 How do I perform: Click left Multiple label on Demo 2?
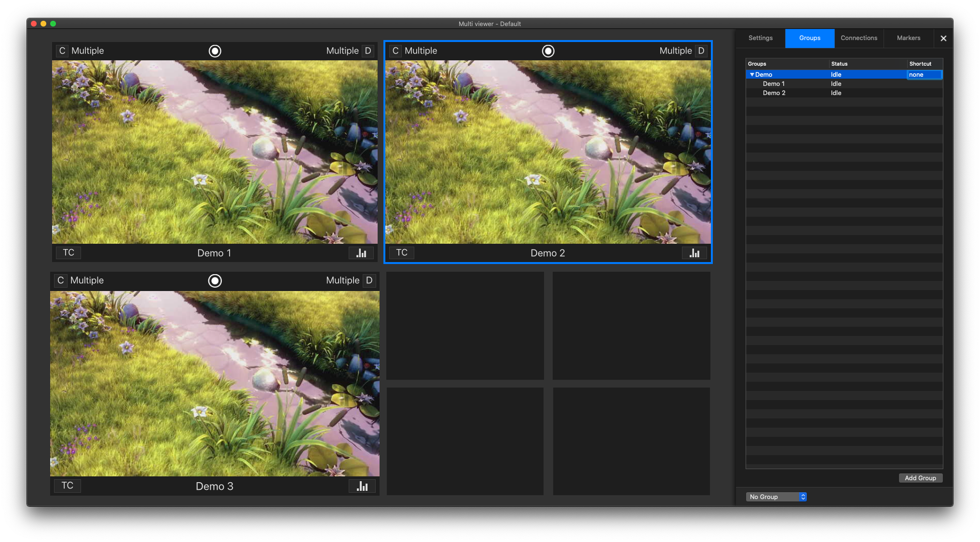[x=421, y=51]
